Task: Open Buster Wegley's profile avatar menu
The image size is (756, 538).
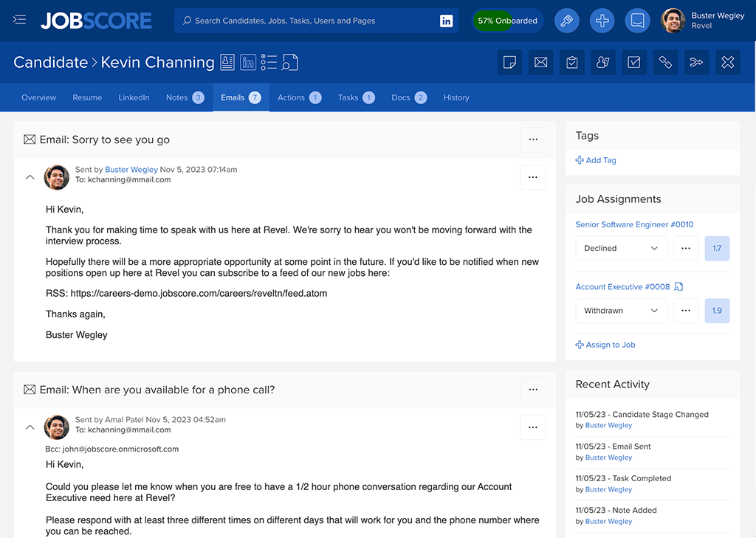Action: [673, 21]
